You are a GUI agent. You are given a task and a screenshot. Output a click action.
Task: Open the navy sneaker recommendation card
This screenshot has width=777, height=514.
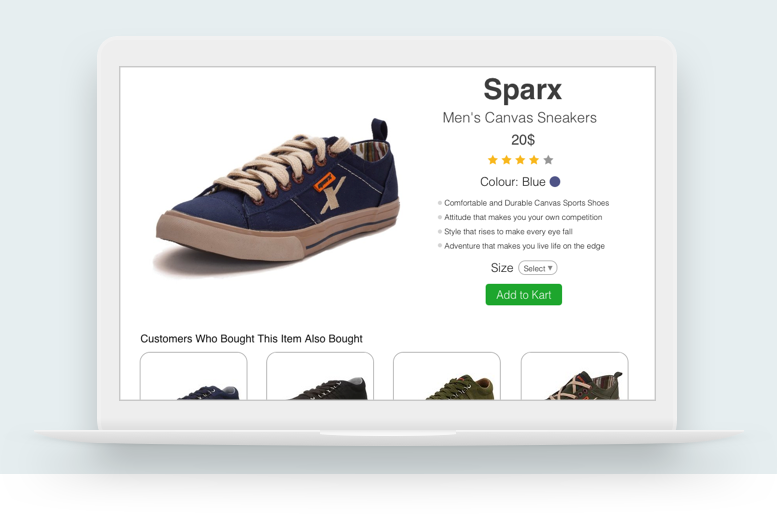point(193,376)
